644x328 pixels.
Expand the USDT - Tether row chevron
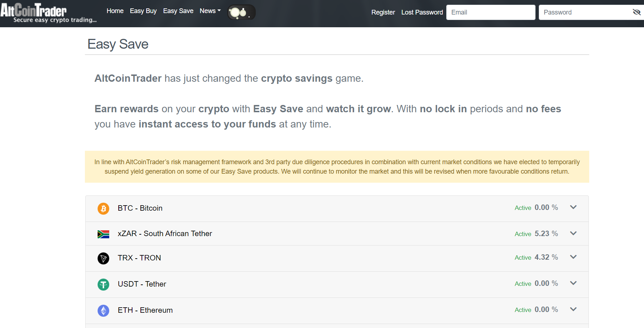pos(573,283)
